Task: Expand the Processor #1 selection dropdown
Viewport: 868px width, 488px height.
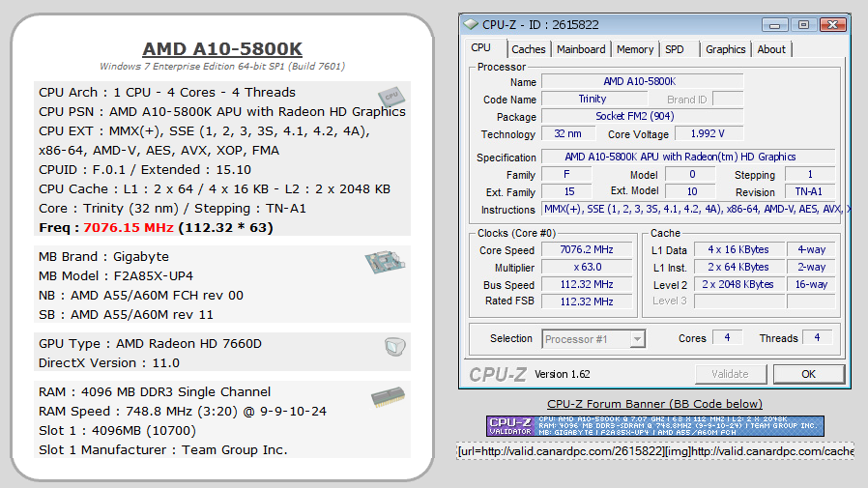Action: 637,338
